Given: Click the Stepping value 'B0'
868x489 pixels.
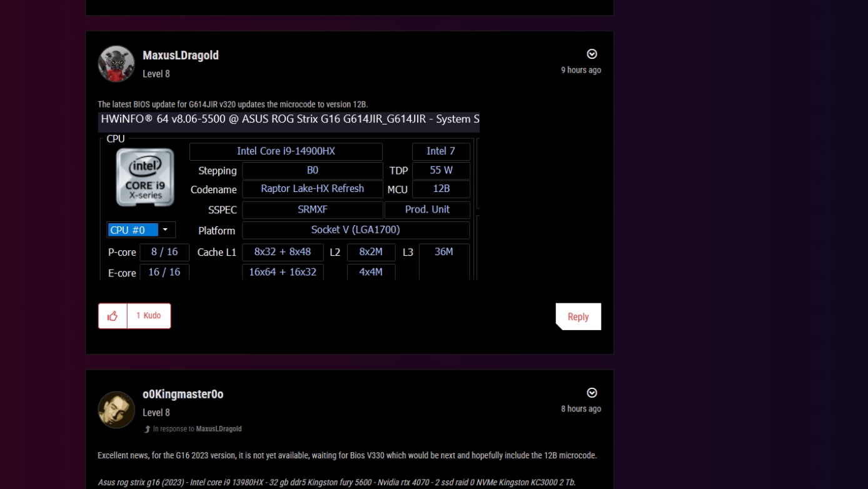Looking at the screenshot, I should coord(313,170).
